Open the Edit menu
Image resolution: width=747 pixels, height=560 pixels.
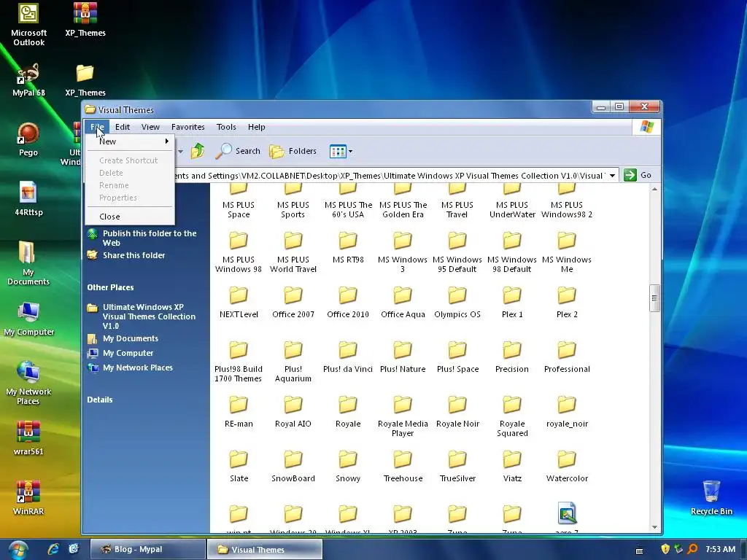pyautogui.click(x=123, y=127)
